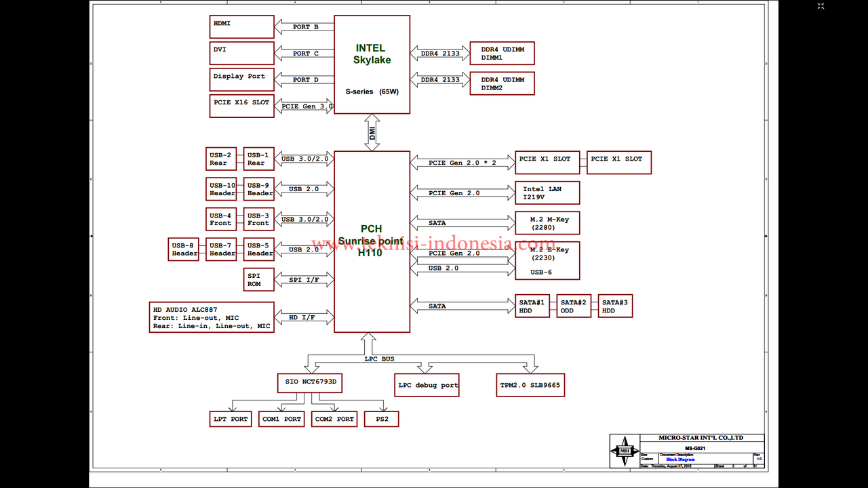Select the USB-7 Header block
868x488 pixels.
click(x=221, y=249)
